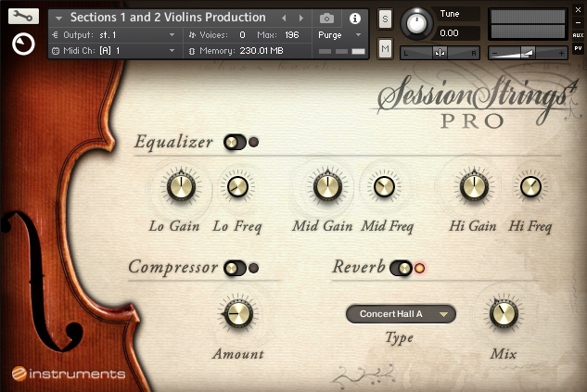Click the Hi Freq knob
Screen dimensions: 587x392
point(530,186)
